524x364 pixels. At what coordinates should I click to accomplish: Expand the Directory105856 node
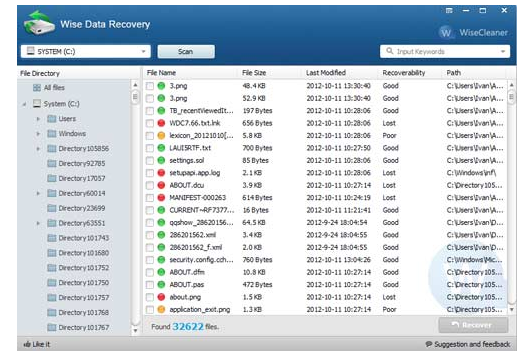[38, 149]
